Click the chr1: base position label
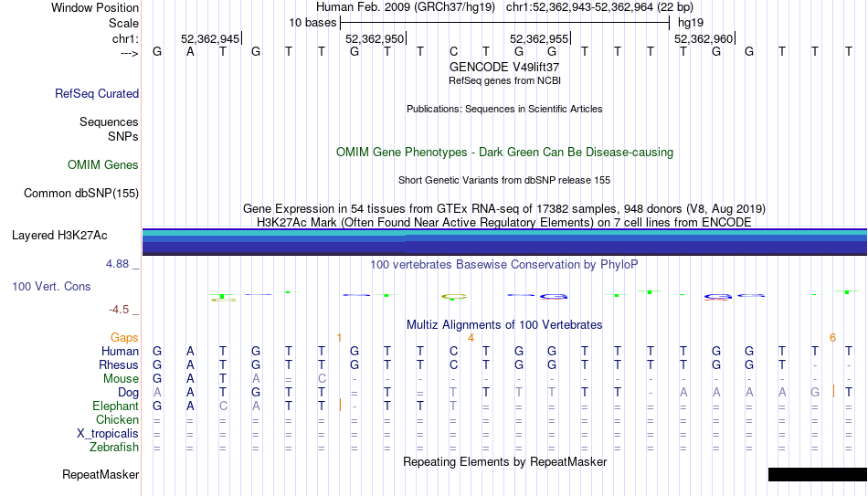This screenshot has width=868, height=496. click(x=125, y=38)
